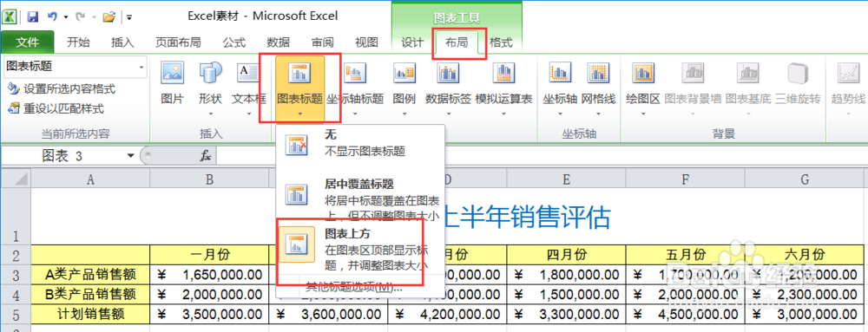Click the 五月份 header cell
This screenshot has width=868, height=332.
pos(686,254)
